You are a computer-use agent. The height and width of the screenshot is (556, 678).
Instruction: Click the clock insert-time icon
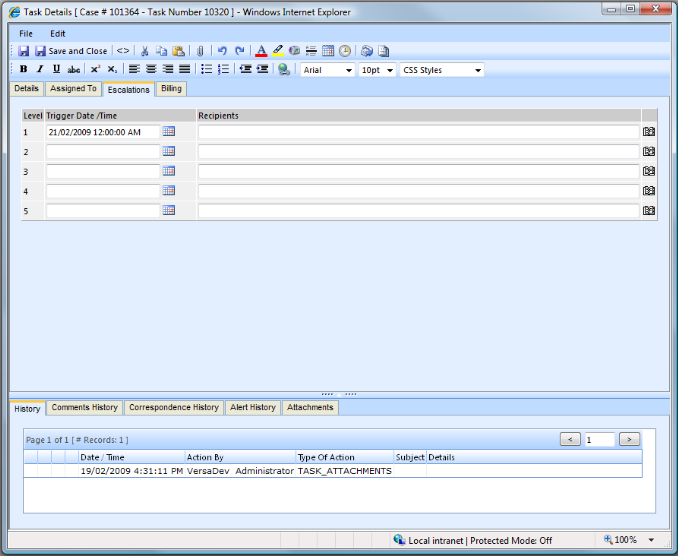[345, 51]
